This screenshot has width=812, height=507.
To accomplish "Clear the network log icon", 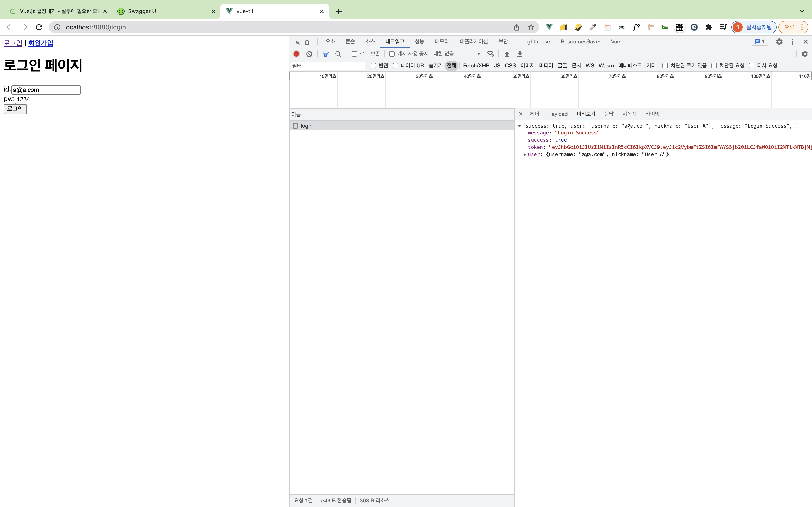I will point(309,54).
